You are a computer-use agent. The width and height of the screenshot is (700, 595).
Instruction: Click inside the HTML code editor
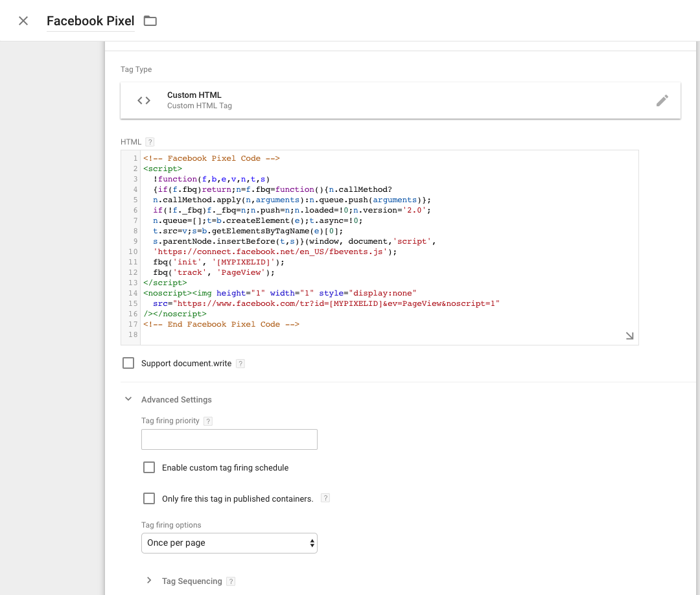tap(390, 248)
